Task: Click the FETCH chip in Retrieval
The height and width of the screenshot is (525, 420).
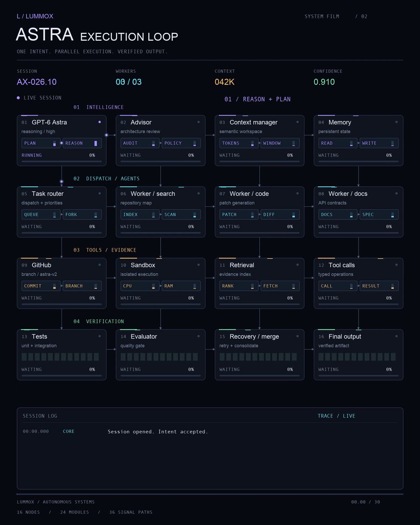Action: tap(280, 286)
